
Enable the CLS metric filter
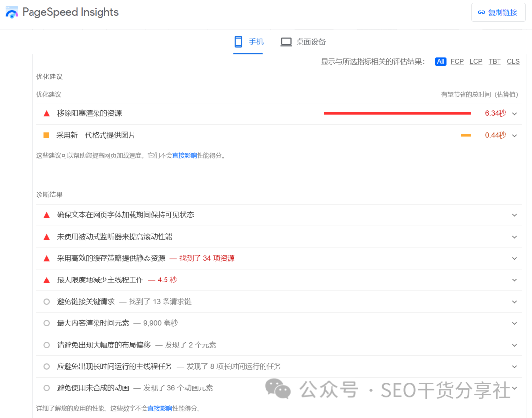click(513, 61)
